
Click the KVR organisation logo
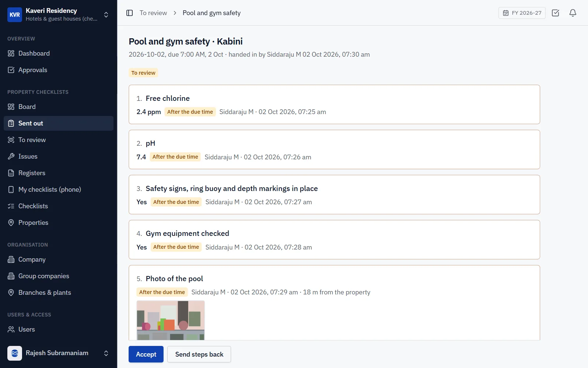tap(15, 15)
